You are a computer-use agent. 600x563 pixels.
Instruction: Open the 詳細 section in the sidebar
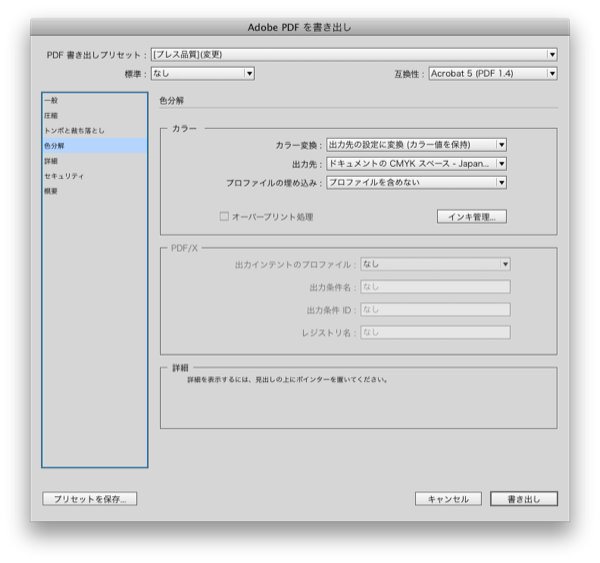coord(50,161)
